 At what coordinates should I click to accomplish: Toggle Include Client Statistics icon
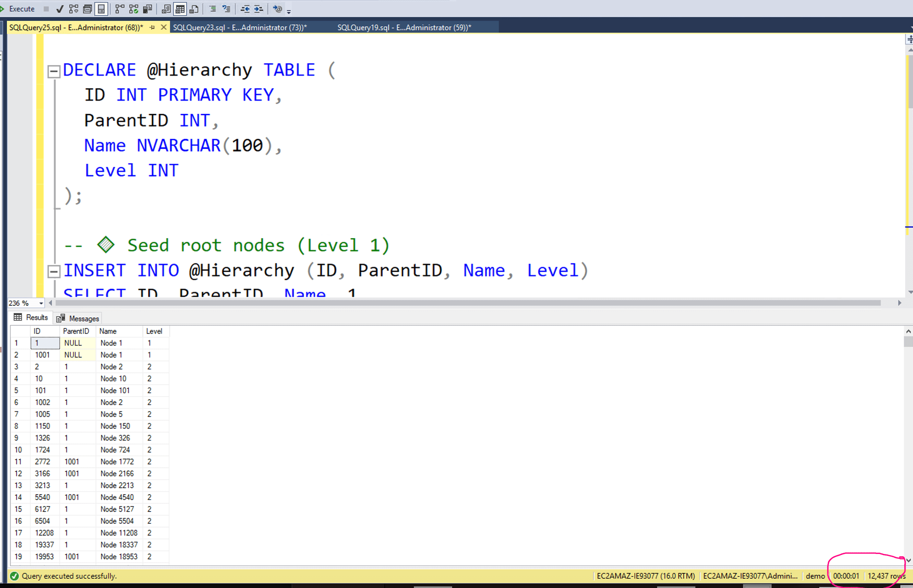pos(148,9)
